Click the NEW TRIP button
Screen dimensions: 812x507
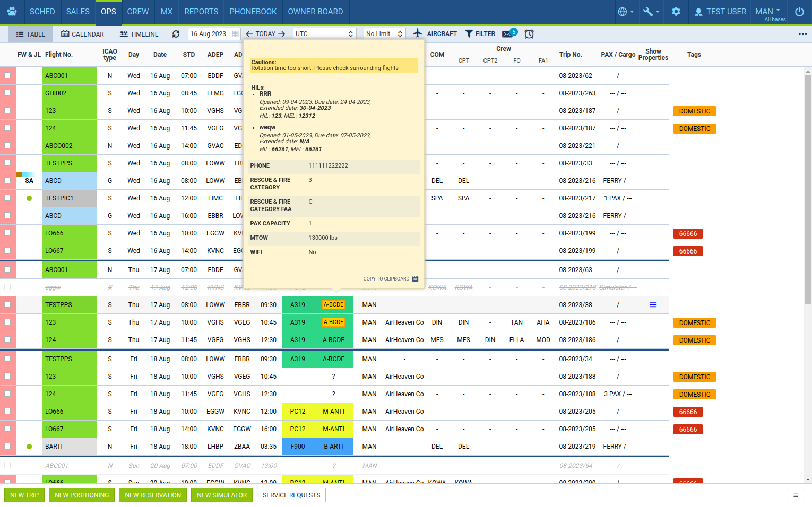[x=24, y=495]
